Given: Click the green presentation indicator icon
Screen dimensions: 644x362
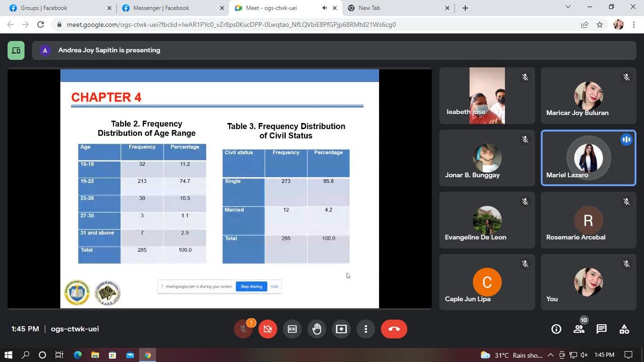Looking at the screenshot, I should point(16,50).
